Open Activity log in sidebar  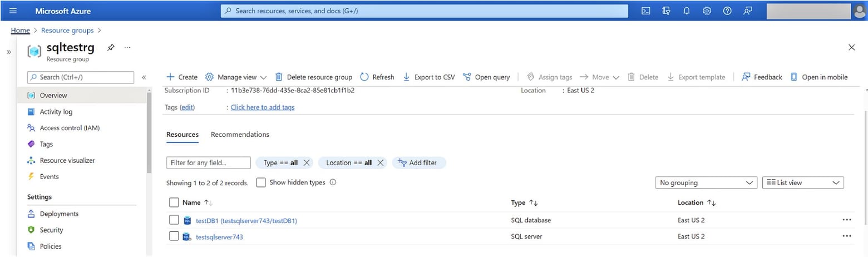point(56,112)
